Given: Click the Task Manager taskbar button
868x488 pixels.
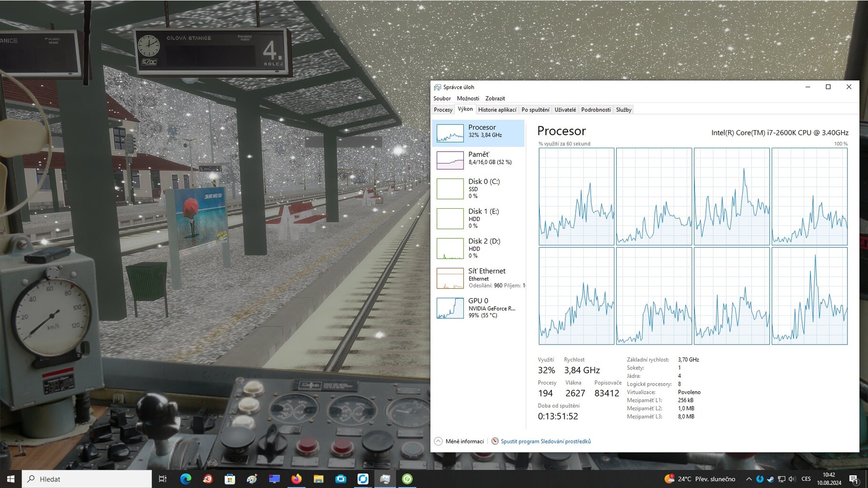Looking at the screenshot, I should (x=385, y=479).
